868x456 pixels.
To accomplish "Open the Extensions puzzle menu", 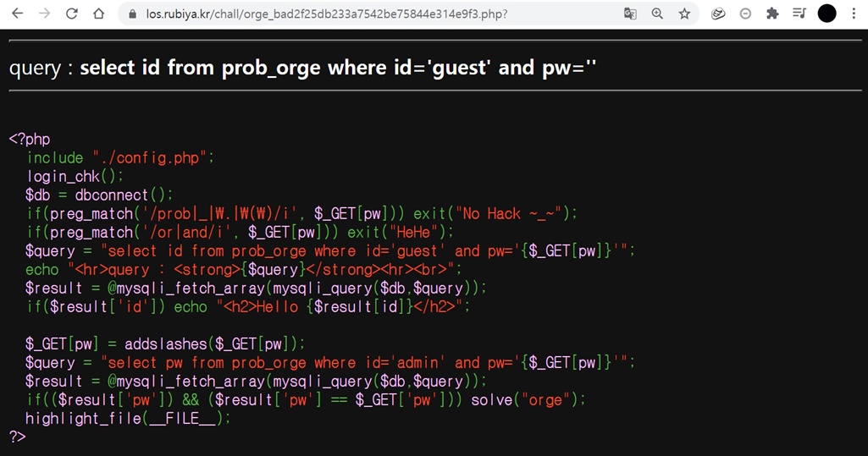I will coord(772,14).
